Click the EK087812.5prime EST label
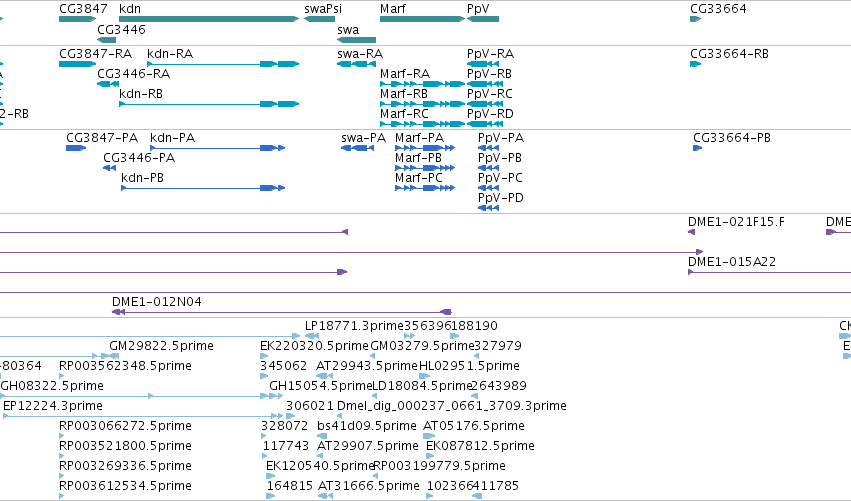The width and height of the screenshot is (851, 501). 480,446
